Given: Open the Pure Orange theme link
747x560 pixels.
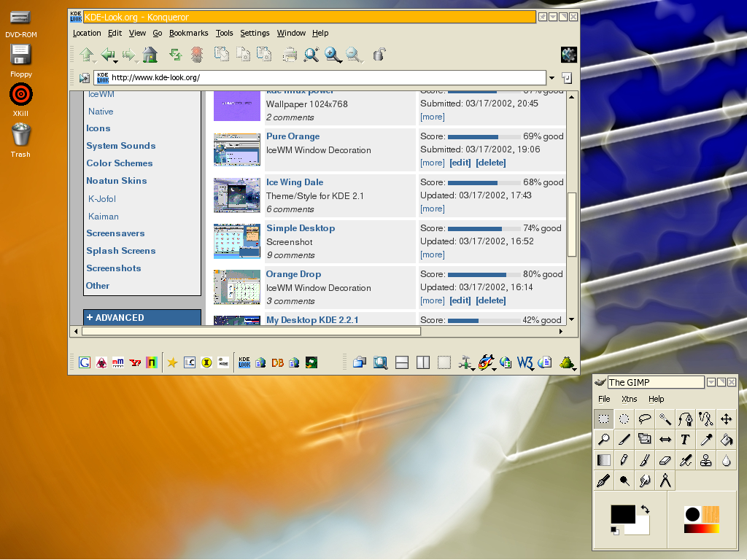Looking at the screenshot, I should 293,136.
